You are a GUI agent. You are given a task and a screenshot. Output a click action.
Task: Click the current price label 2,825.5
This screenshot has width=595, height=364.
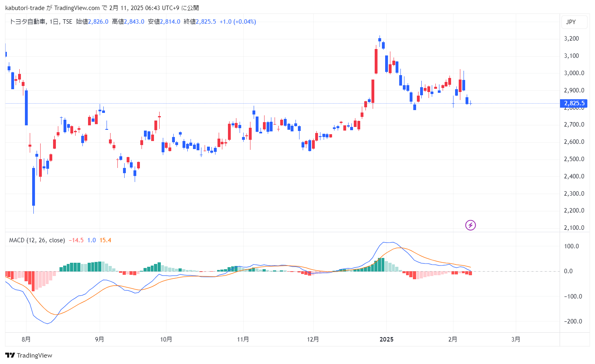click(x=574, y=103)
